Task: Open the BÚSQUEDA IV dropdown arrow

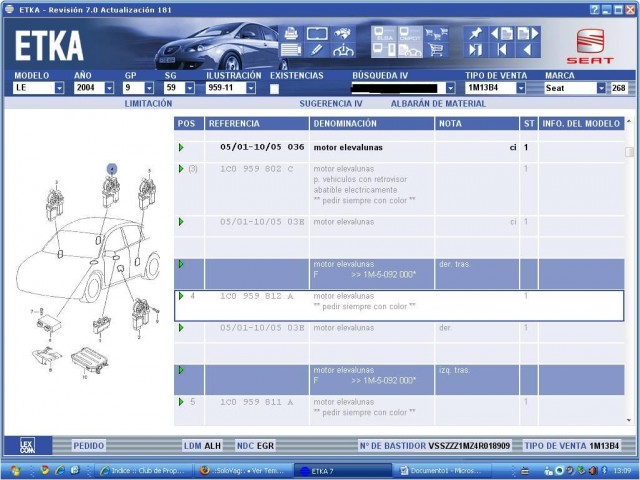Action: [450, 88]
